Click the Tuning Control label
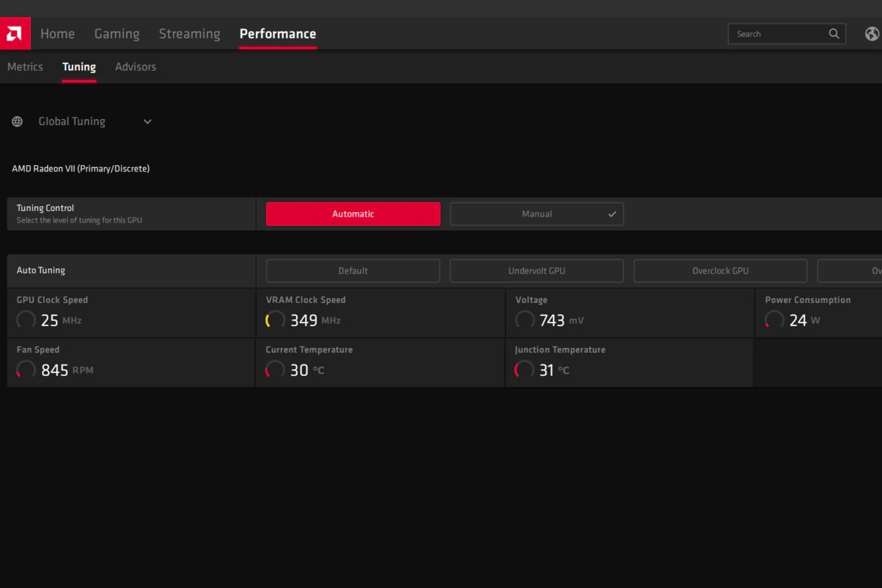Image resolution: width=882 pixels, height=588 pixels. (45, 208)
